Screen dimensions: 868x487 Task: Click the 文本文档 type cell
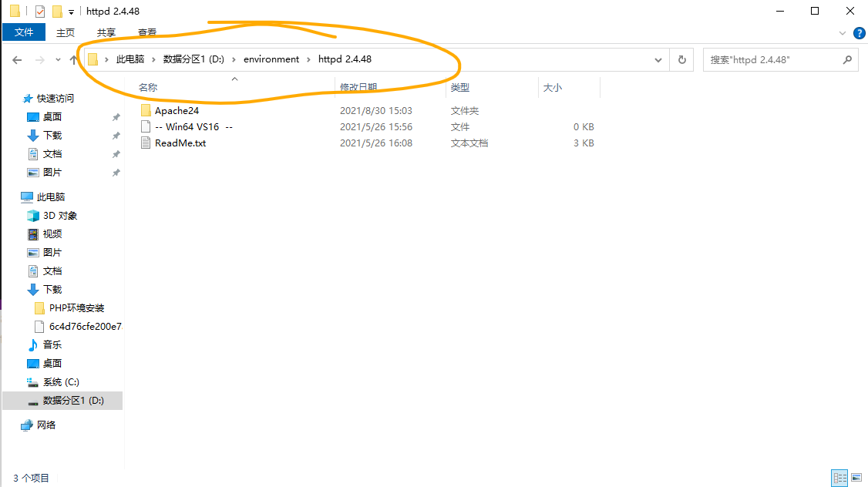click(469, 143)
